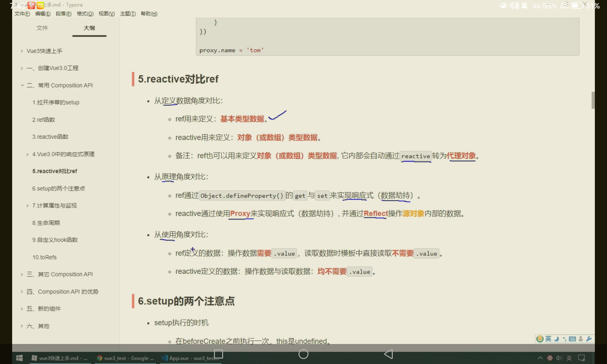This screenshot has width=607, height=364.
Task: Open the Windows Start button
Action: pyautogui.click(x=19, y=358)
